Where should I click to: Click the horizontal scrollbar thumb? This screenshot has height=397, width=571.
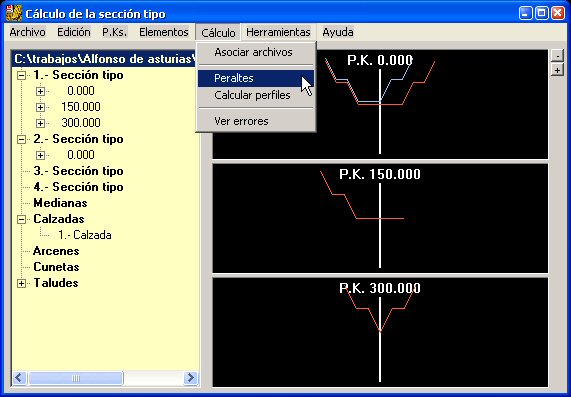(76, 378)
